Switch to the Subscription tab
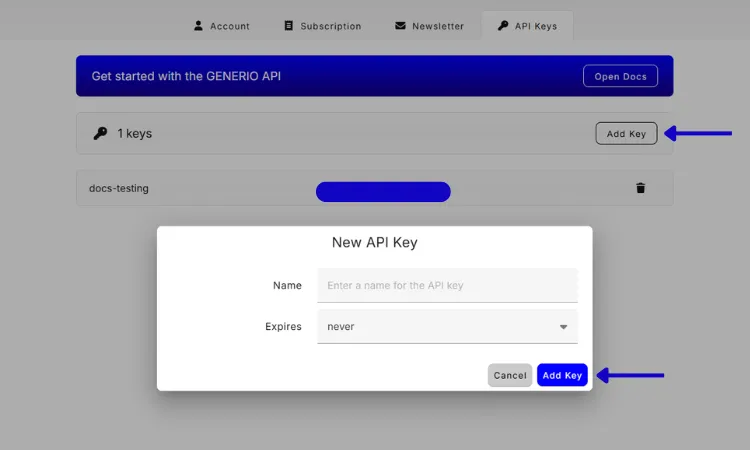 click(x=323, y=26)
